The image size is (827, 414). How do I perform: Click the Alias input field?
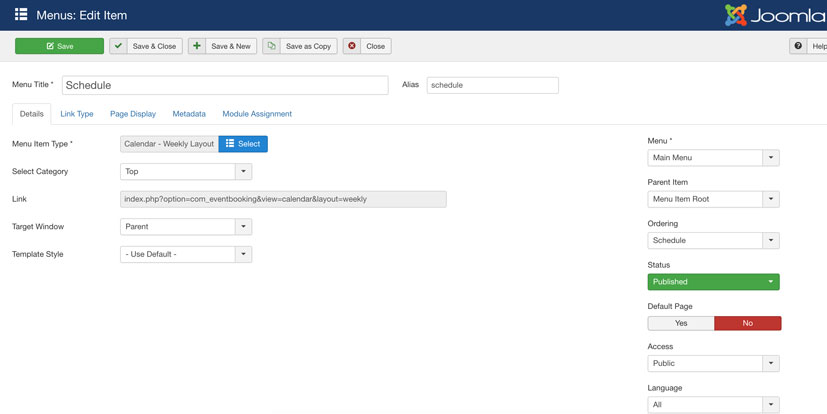(x=492, y=86)
